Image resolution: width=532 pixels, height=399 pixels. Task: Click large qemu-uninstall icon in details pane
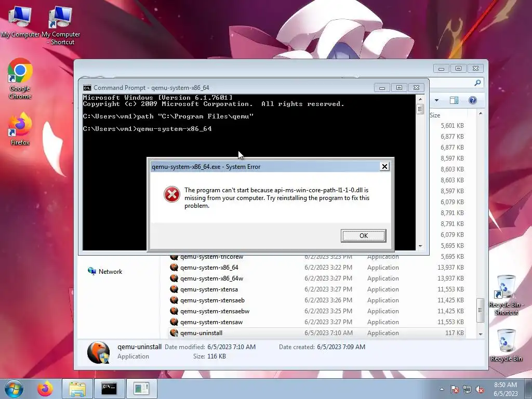[98, 353]
